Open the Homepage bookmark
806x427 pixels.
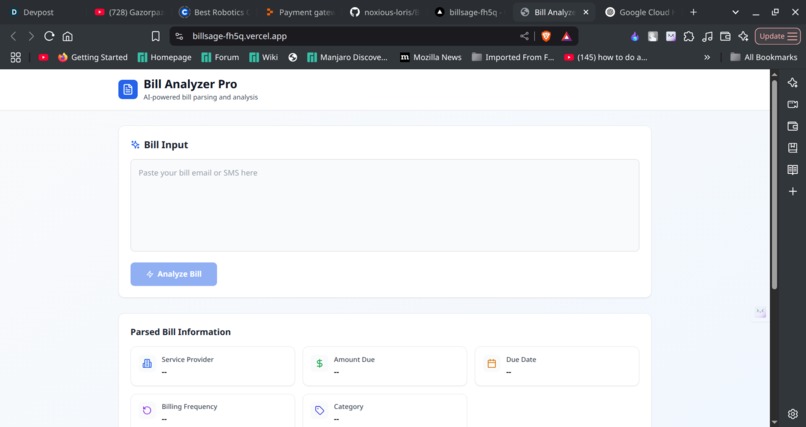click(x=164, y=58)
